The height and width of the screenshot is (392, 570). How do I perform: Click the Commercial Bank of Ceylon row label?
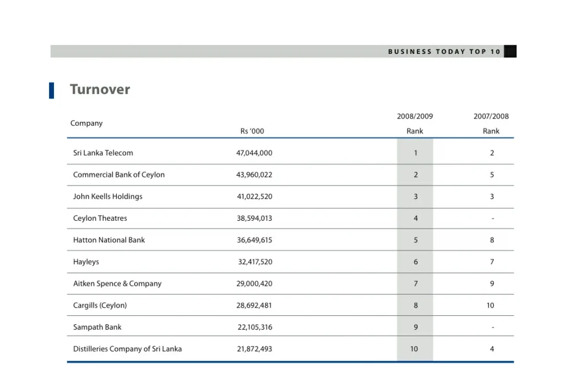[x=119, y=175]
